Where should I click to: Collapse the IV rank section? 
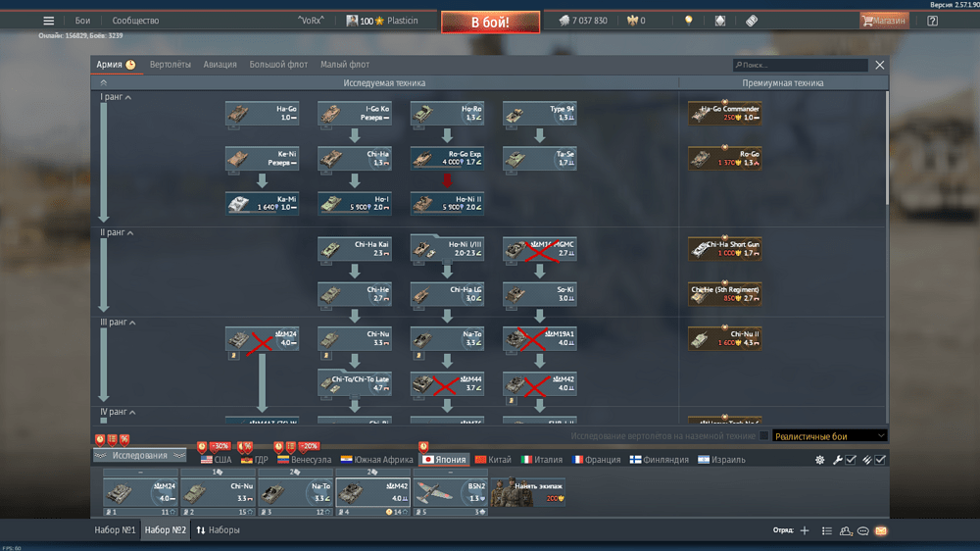119,412
